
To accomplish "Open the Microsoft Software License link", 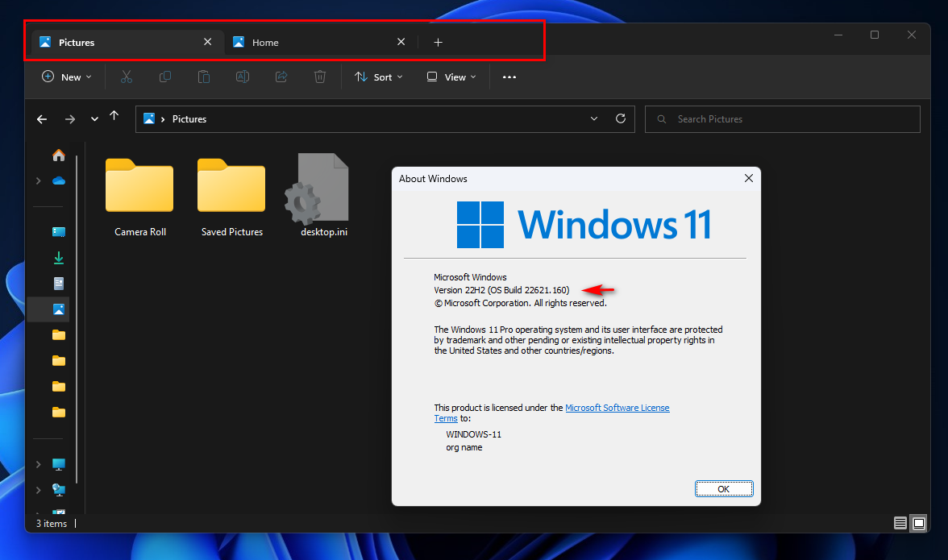I will point(617,408).
